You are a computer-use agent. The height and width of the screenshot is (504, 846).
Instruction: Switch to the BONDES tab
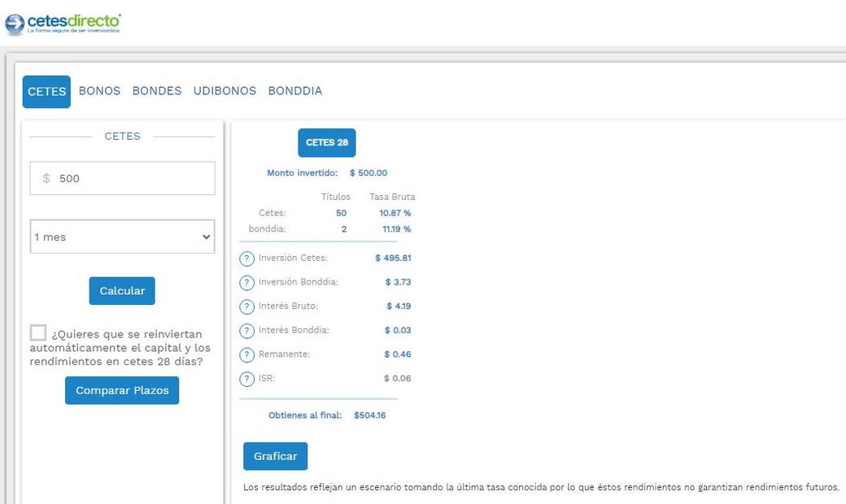157,90
